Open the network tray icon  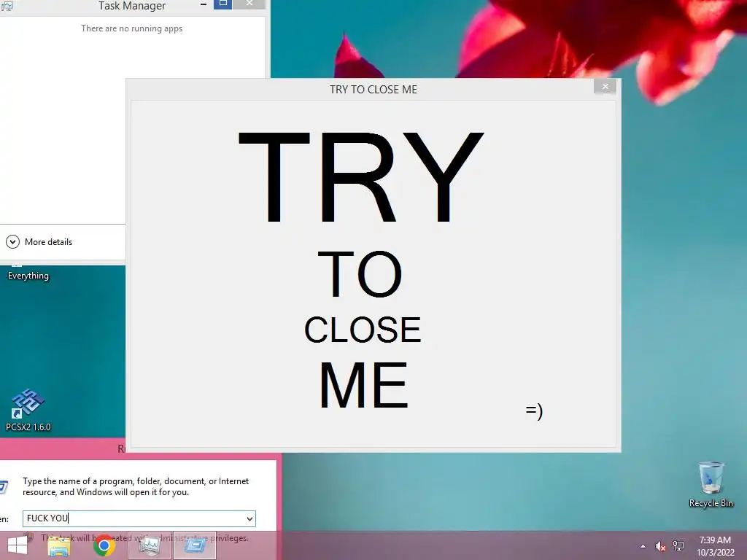pos(678,546)
